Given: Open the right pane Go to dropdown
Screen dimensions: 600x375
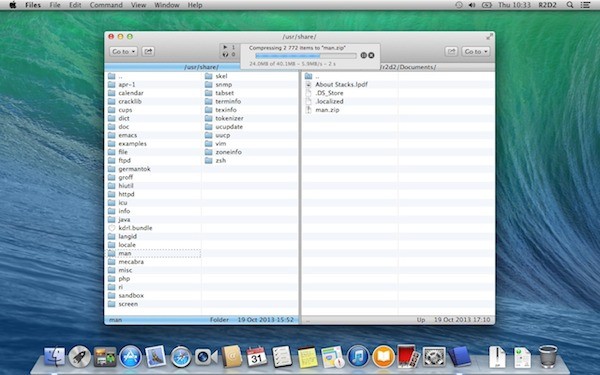Looking at the screenshot, I should pos(476,51).
